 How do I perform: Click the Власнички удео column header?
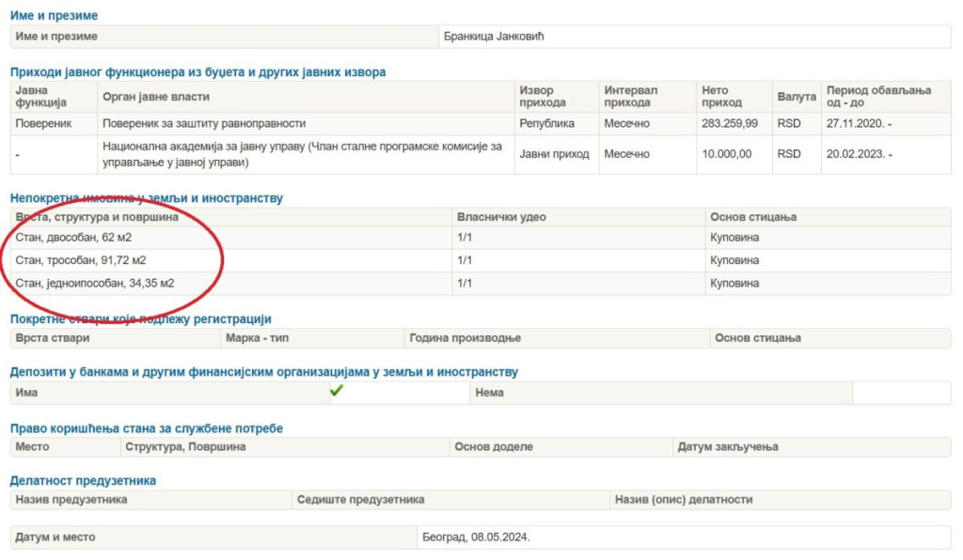point(501,217)
